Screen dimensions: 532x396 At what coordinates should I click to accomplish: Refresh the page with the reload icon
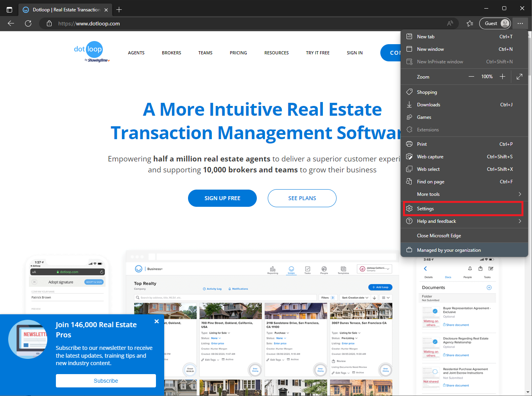click(x=28, y=23)
